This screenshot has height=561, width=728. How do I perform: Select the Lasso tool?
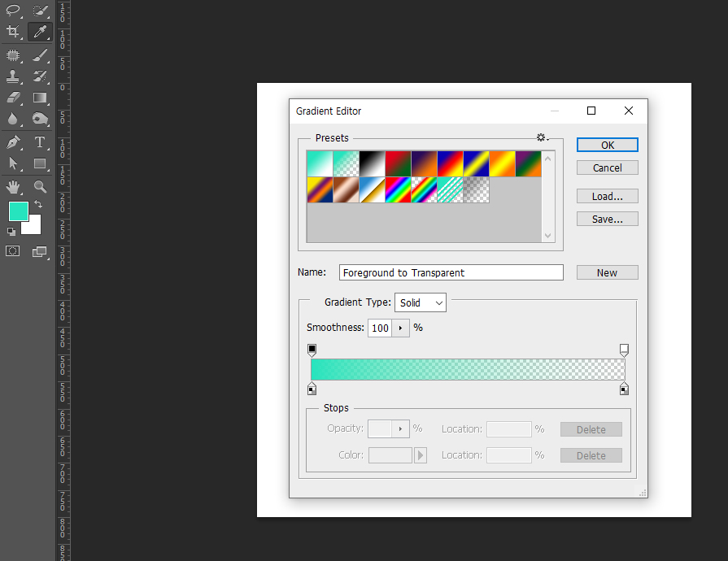[13, 11]
